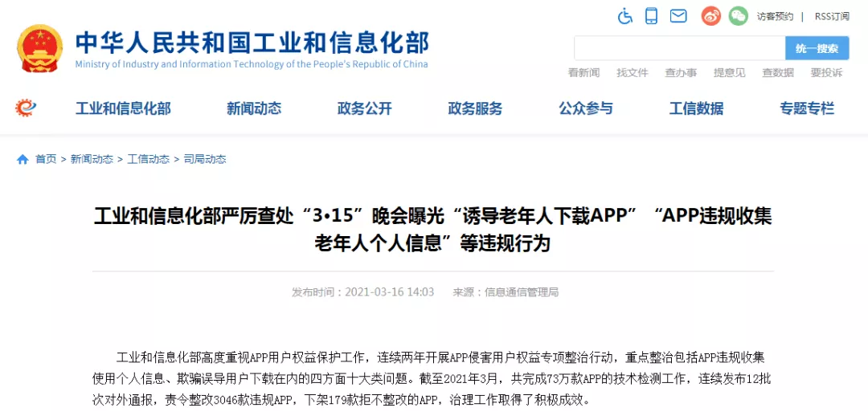This screenshot has height=420, width=868.
Task: Click the Chinese ministry name header
Action: point(252,43)
